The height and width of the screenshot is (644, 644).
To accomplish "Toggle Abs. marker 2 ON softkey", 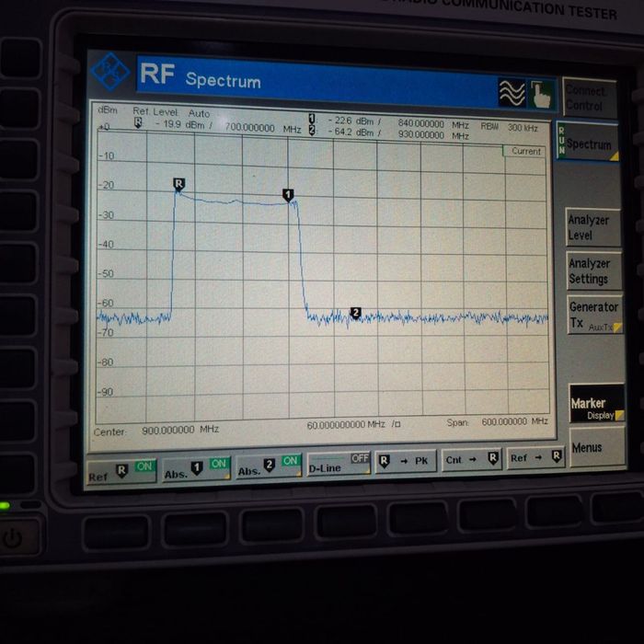I will [x=269, y=466].
